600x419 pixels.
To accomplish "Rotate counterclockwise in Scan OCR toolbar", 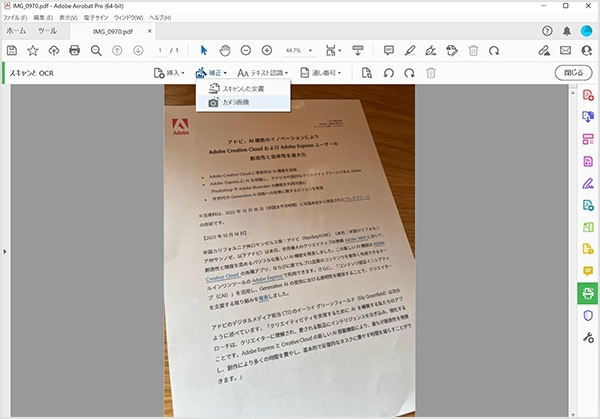I will (388, 73).
